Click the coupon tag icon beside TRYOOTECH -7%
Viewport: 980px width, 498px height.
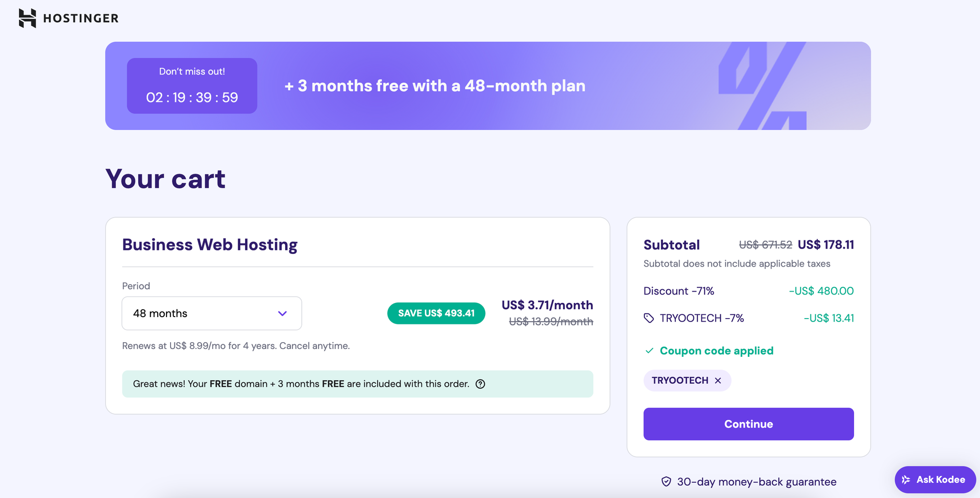click(649, 318)
